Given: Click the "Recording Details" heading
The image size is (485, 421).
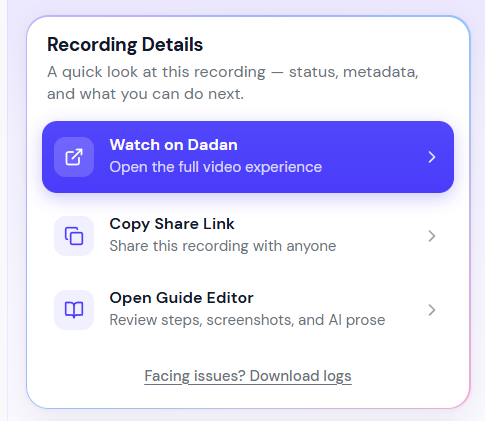Looking at the screenshot, I should click(x=125, y=45).
